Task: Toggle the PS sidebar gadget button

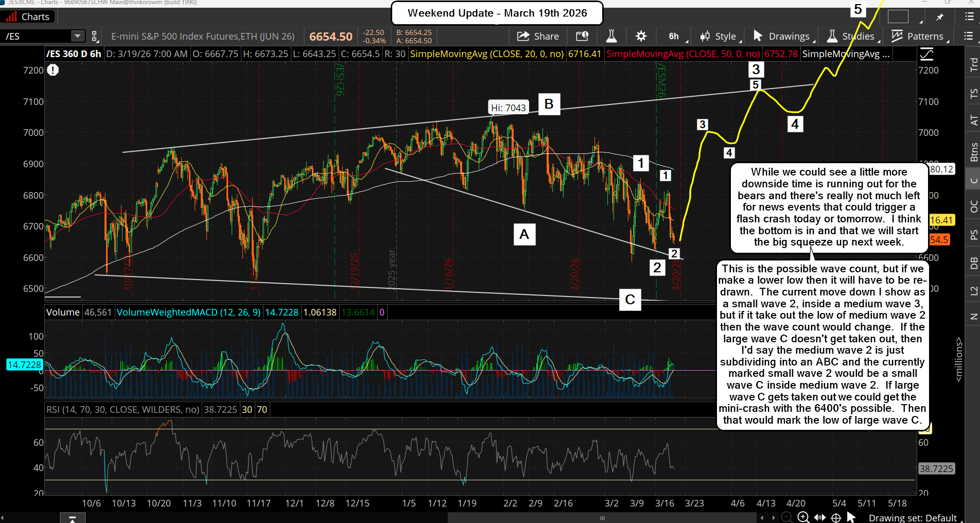Action: click(973, 235)
